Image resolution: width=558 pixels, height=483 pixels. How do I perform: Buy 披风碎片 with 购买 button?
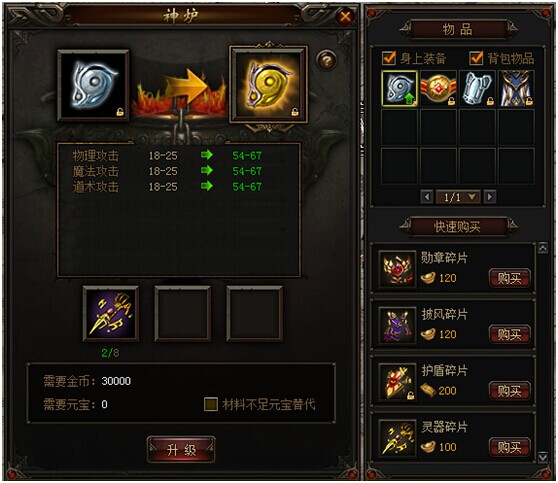tap(510, 334)
